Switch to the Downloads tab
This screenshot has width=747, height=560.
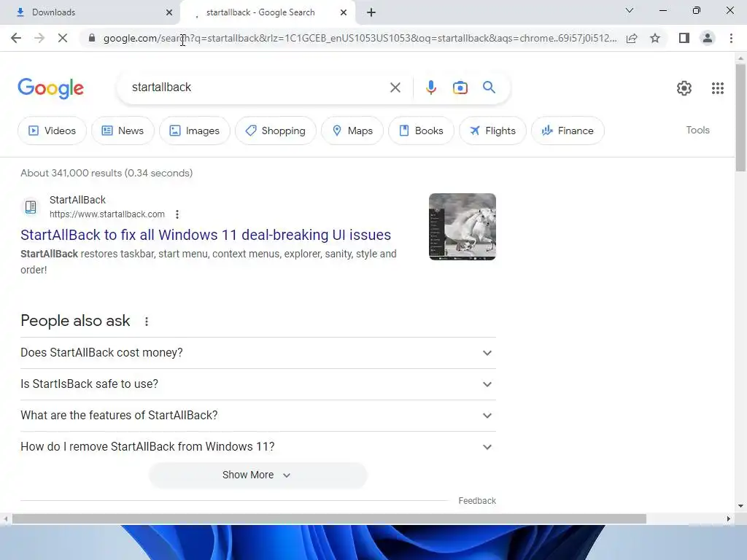point(90,12)
